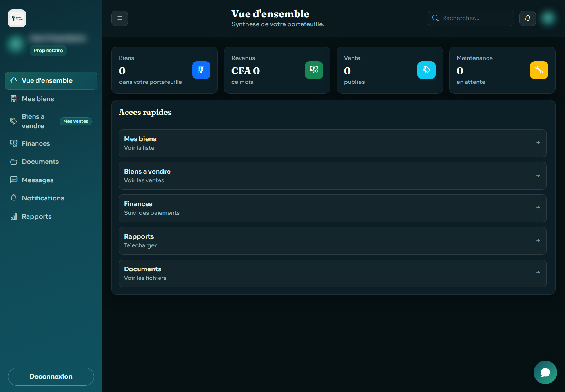565x392 pixels.
Task: Open Mes biens in the sidebar
Action: [51, 99]
